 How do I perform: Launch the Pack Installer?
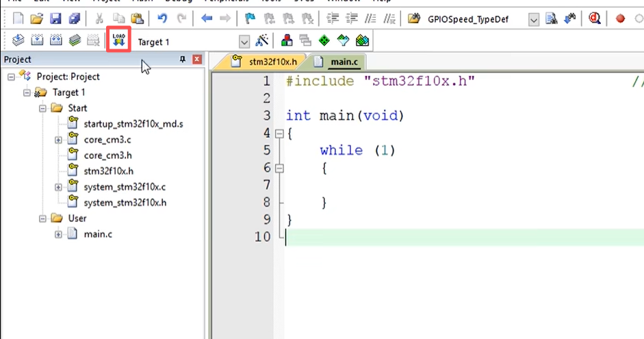[362, 40]
